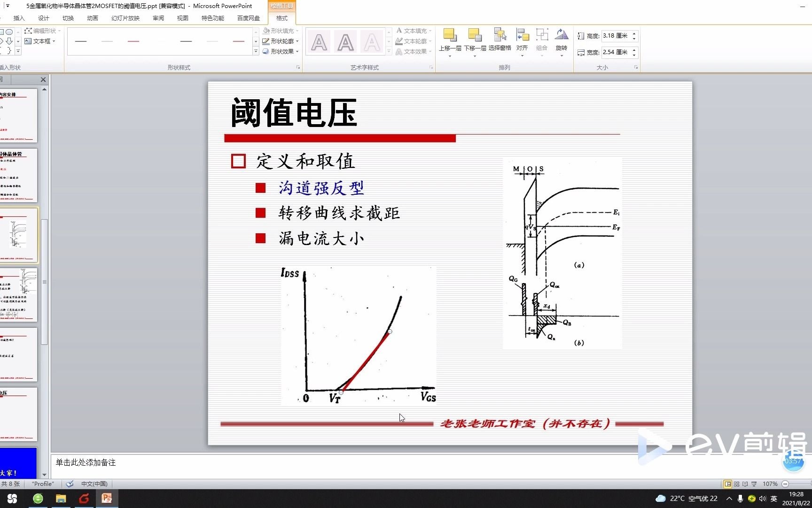Expand the Shape Effects dropdown arrow
The height and width of the screenshot is (508, 812).
(x=297, y=52)
